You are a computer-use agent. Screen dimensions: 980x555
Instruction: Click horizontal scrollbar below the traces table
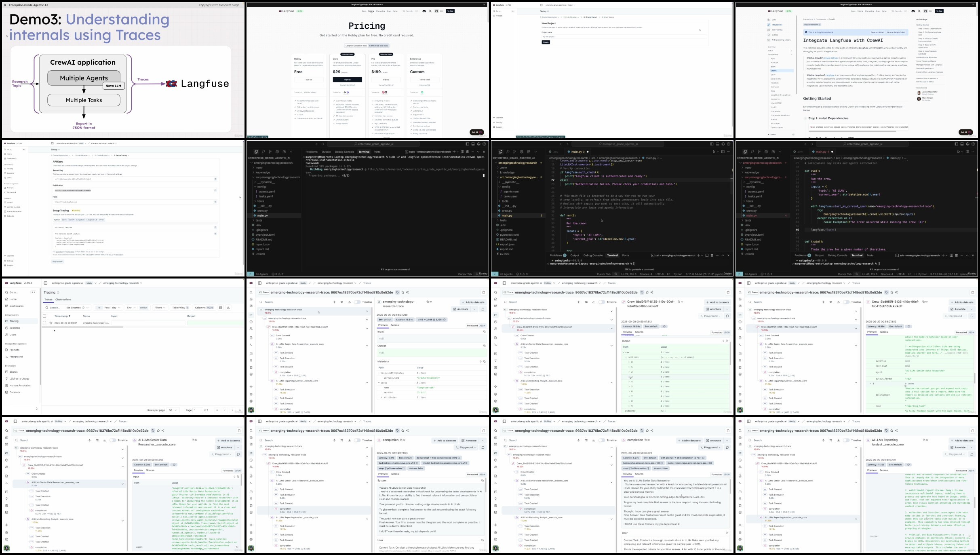click(x=83, y=327)
